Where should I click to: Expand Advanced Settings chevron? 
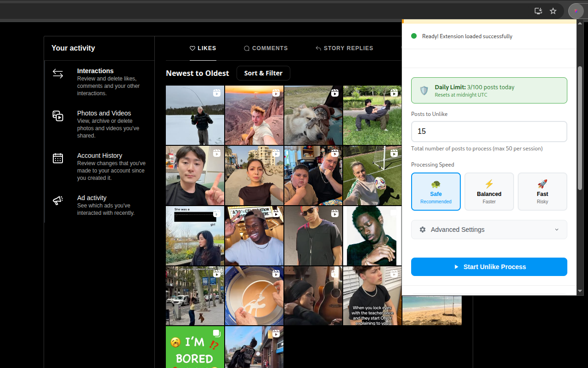(557, 230)
